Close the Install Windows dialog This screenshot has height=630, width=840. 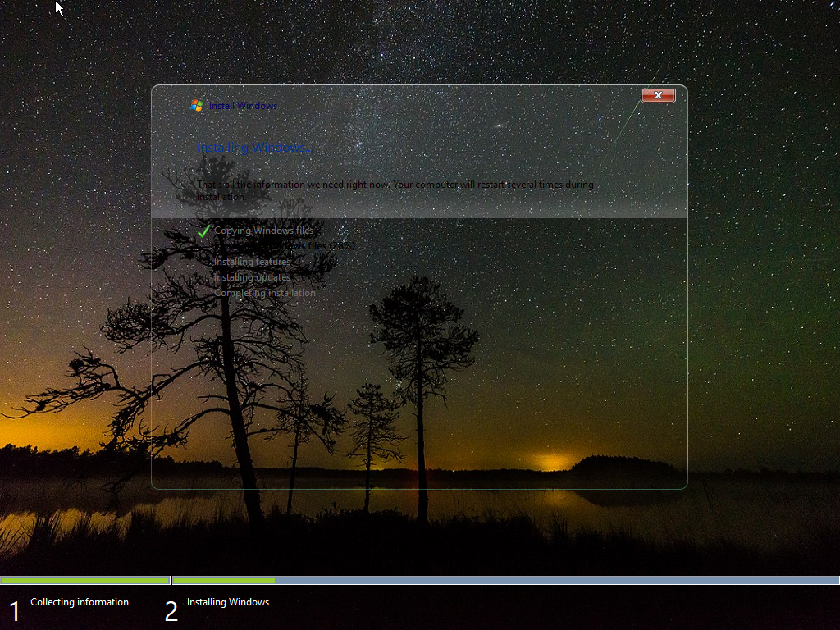pyautogui.click(x=658, y=95)
